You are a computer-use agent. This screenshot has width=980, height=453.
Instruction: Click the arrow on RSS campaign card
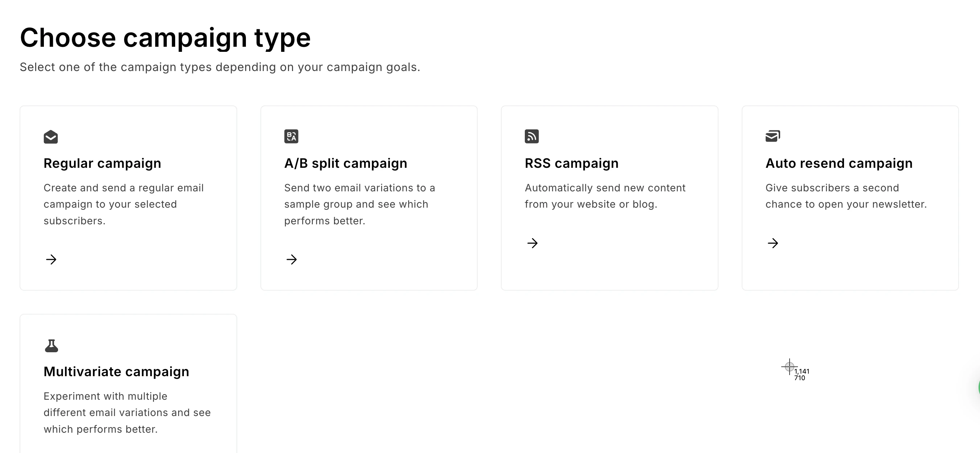pyautogui.click(x=532, y=243)
